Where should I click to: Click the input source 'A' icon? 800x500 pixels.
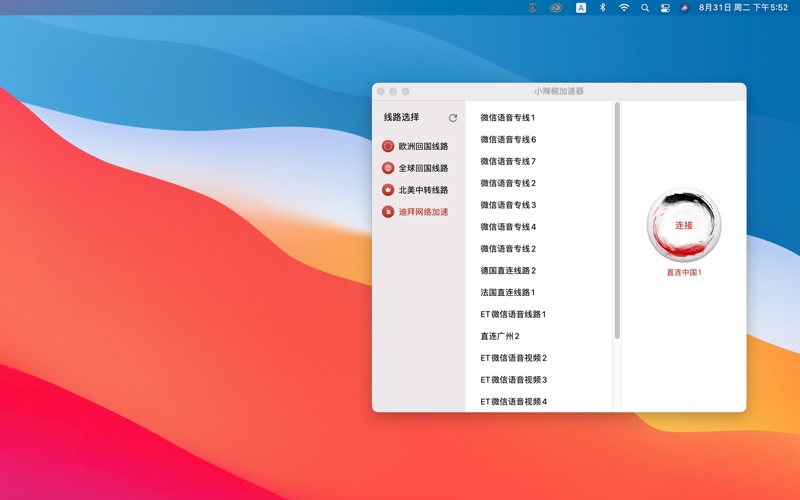click(581, 8)
